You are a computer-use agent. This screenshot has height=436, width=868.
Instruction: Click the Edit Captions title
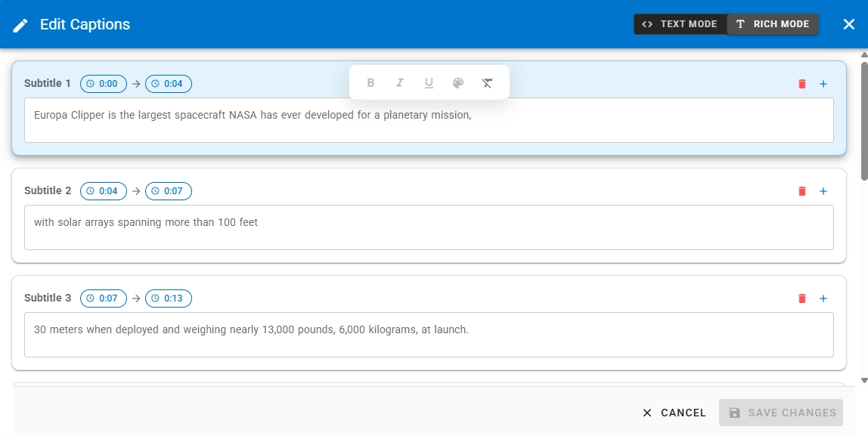85,24
